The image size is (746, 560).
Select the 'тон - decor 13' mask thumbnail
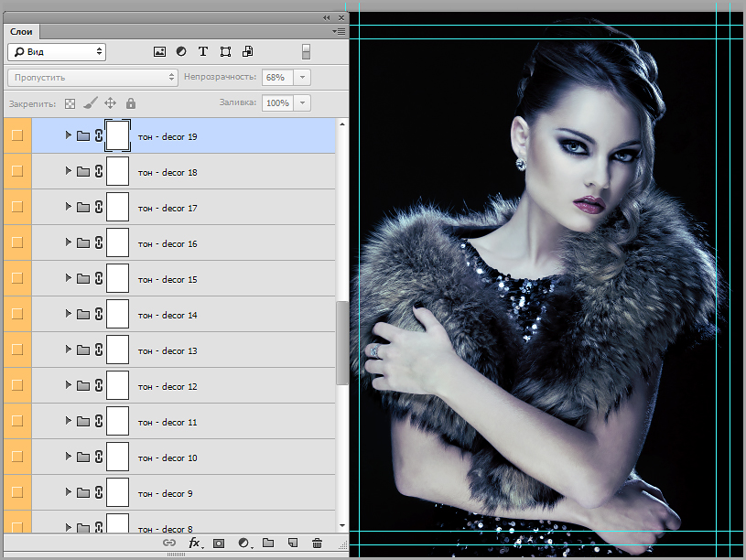coord(117,350)
